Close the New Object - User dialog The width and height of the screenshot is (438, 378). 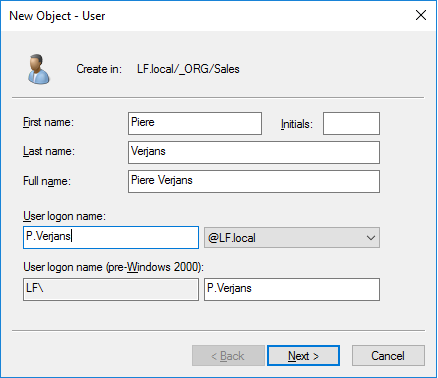421,15
